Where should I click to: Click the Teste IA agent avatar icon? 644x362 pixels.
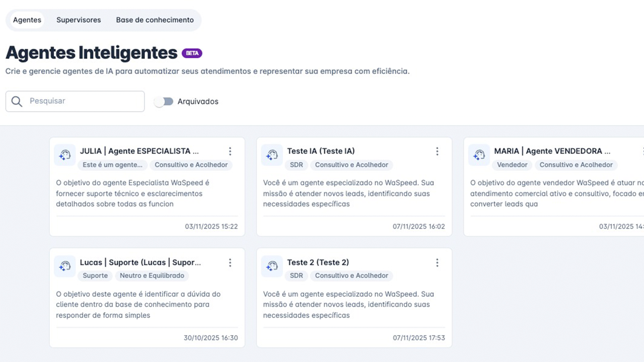tap(272, 155)
